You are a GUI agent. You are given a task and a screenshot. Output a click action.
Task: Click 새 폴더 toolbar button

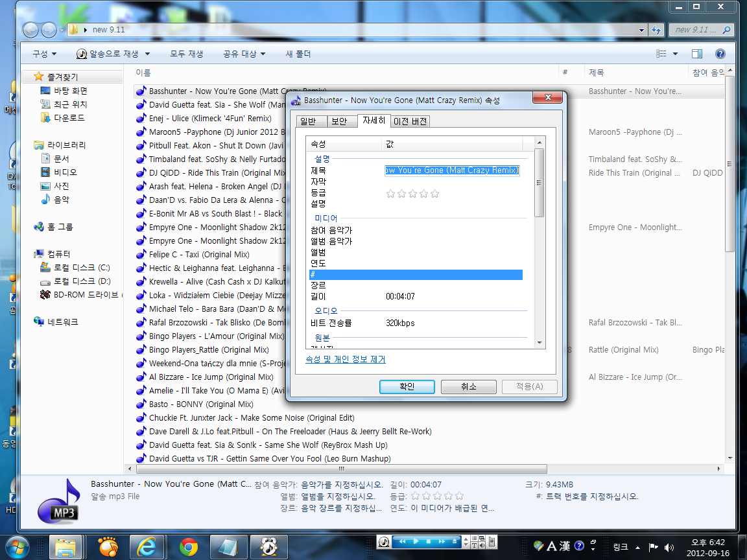pyautogui.click(x=298, y=54)
